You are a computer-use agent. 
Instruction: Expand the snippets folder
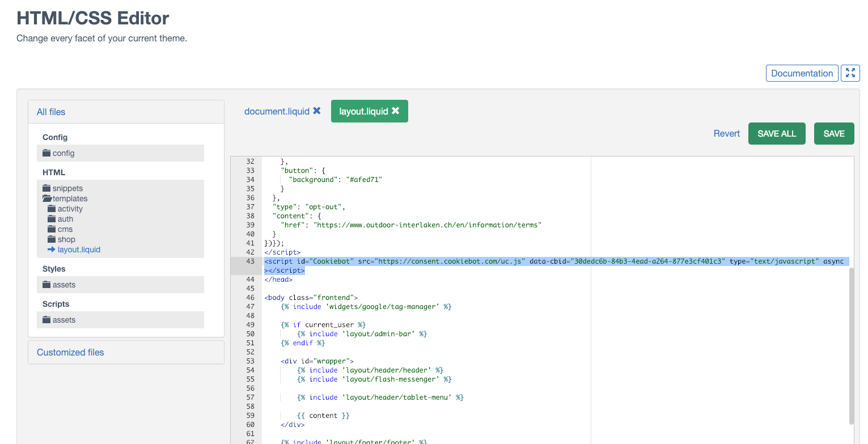(x=67, y=188)
